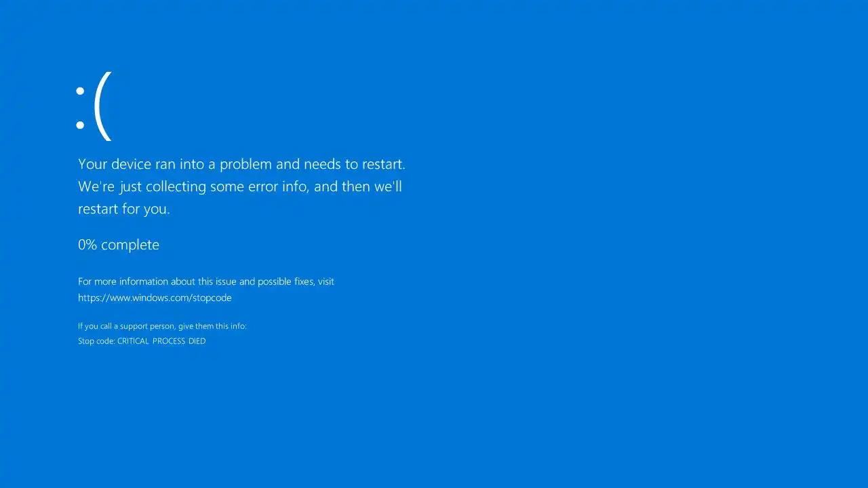Click the 'For more information about this issue' line
The width and height of the screenshot is (868, 488).
tap(206, 281)
